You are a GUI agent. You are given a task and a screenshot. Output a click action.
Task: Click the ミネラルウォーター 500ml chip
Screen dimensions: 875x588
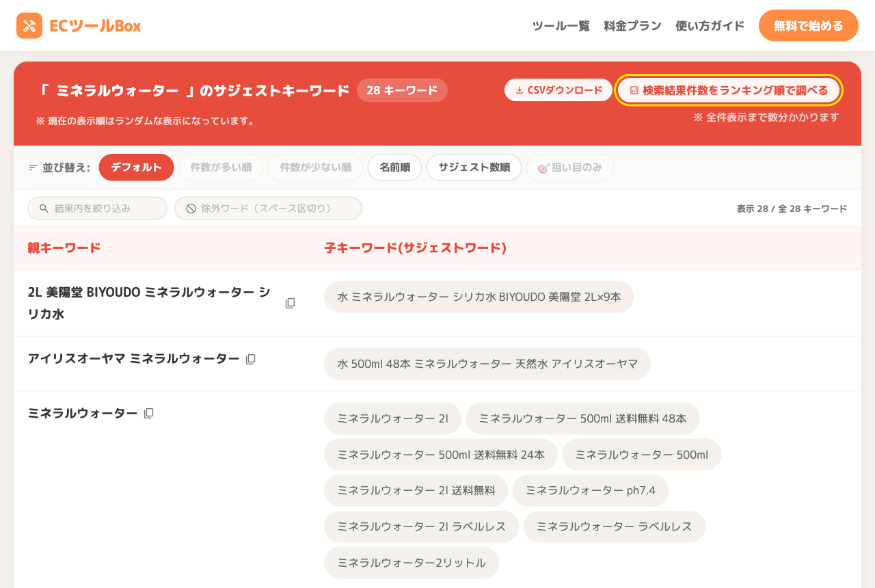coord(642,455)
